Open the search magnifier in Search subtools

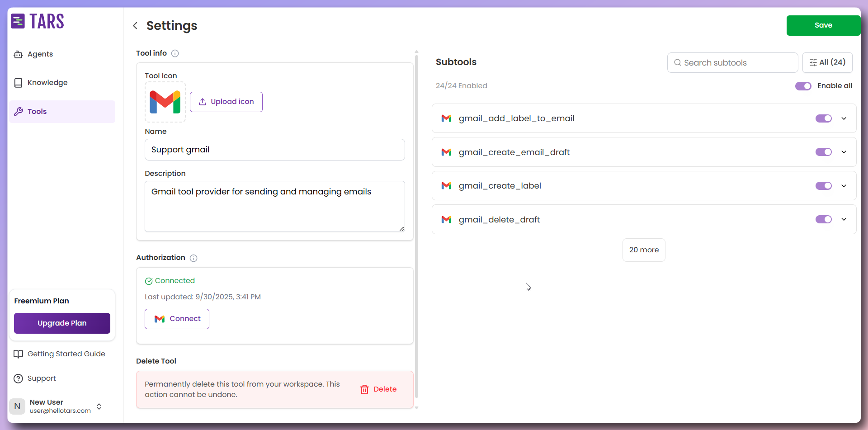tap(678, 62)
